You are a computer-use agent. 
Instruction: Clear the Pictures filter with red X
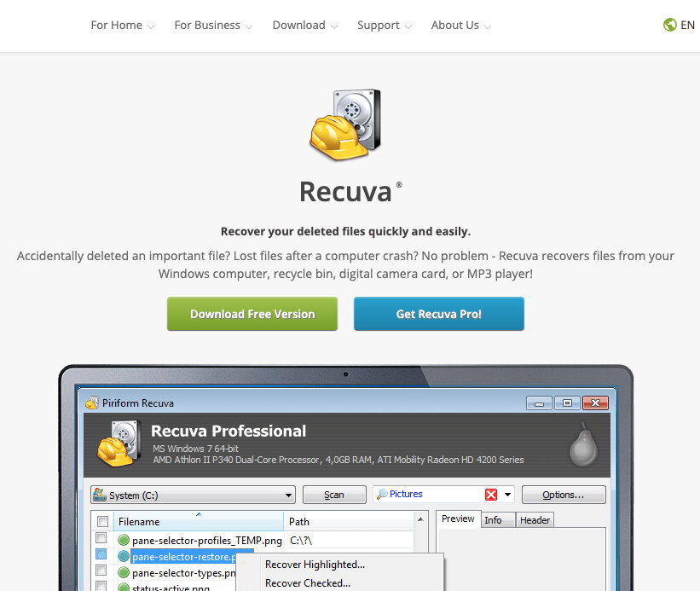491,495
